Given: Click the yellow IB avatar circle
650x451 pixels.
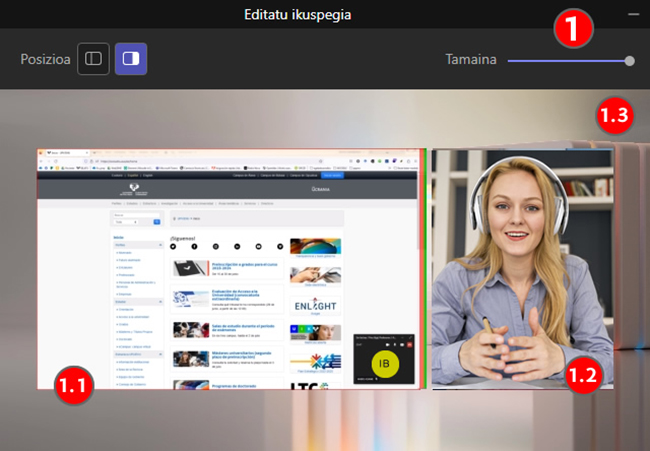Looking at the screenshot, I should (385, 364).
